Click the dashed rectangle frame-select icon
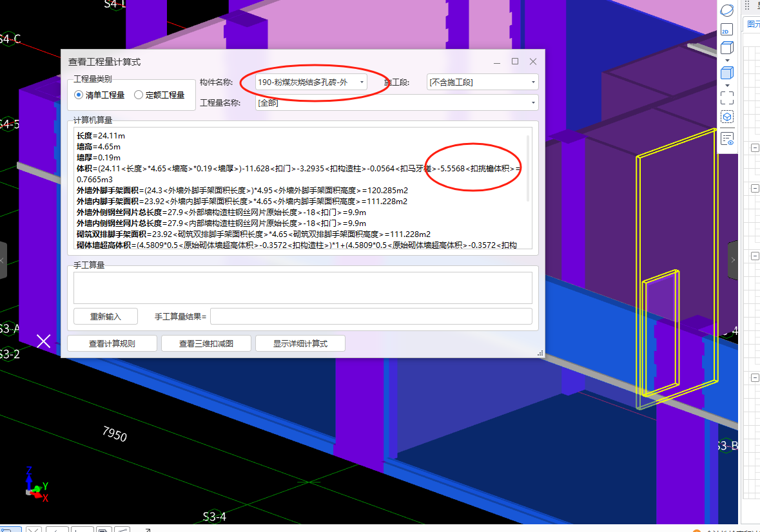The width and height of the screenshot is (760, 532). pos(726,99)
